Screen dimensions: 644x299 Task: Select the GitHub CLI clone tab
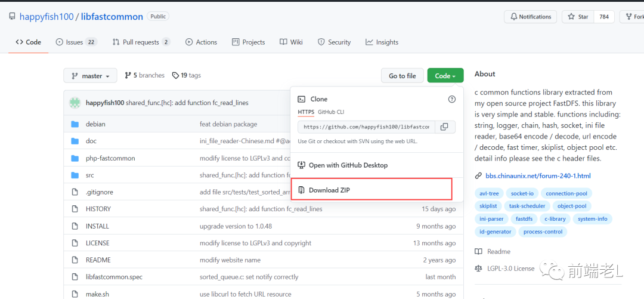click(x=332, y=112)
